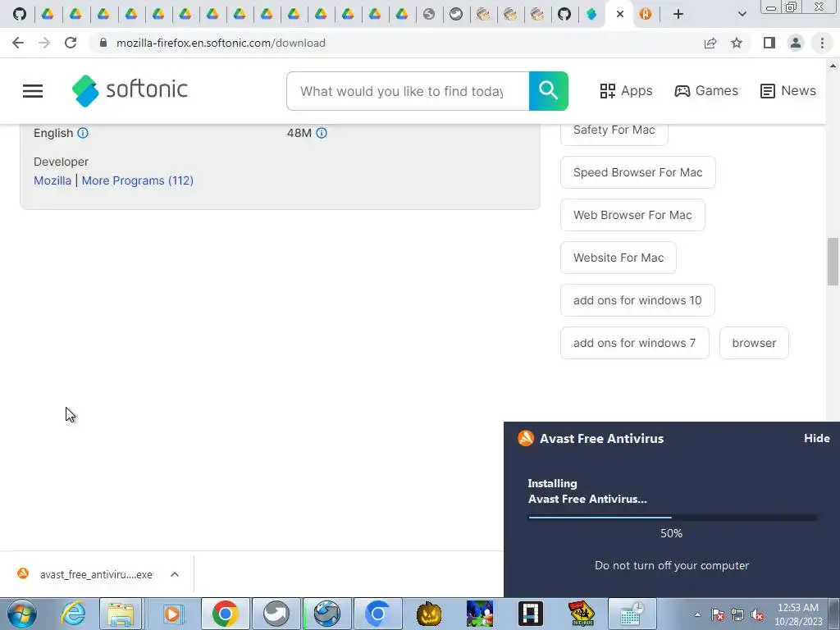Select the Website For Mac tag
The width and height of the screenshot is (840, 630).
(x=619, y=258)
